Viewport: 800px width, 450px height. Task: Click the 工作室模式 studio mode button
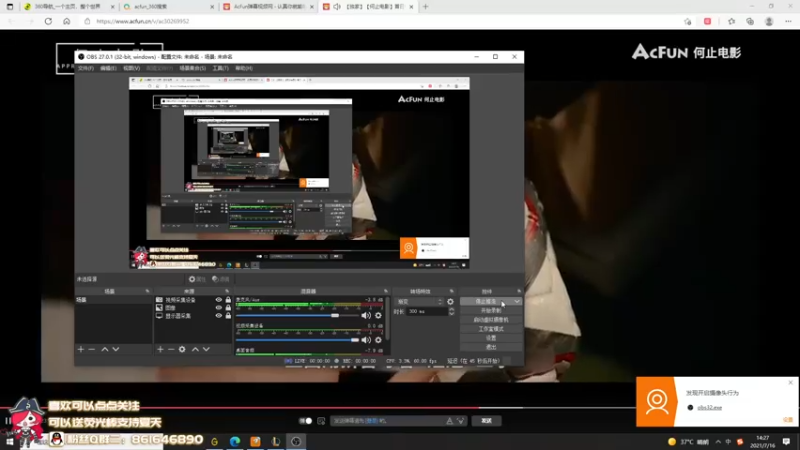491,329
